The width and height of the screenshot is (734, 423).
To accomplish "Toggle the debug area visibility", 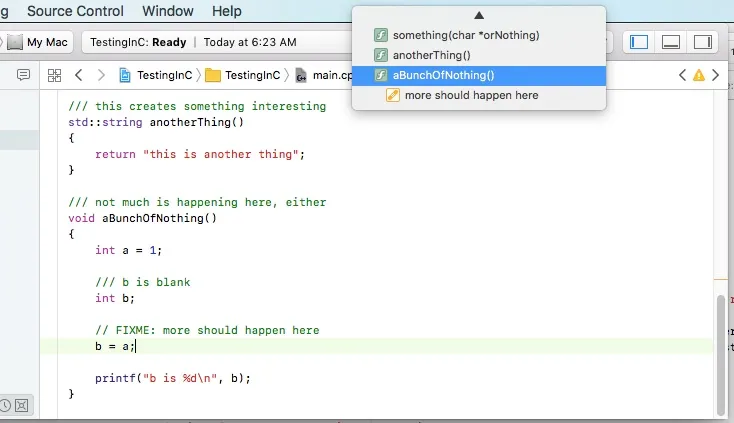I will tap(671, 42).
